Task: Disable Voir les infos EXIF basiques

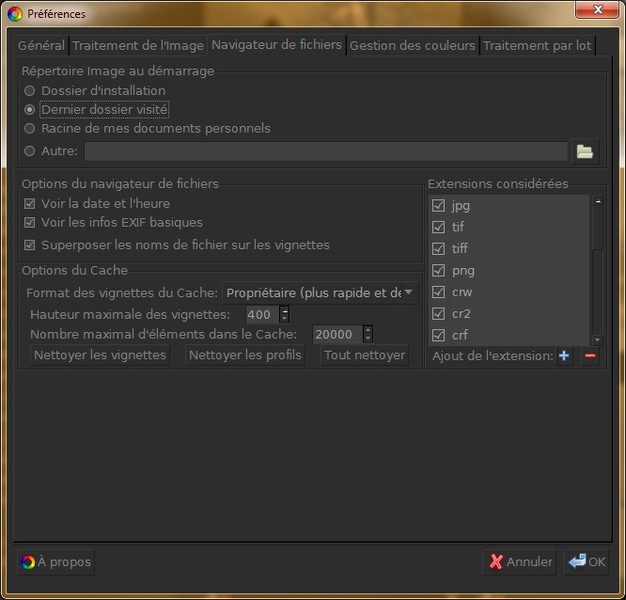Action: coord(30,223)
